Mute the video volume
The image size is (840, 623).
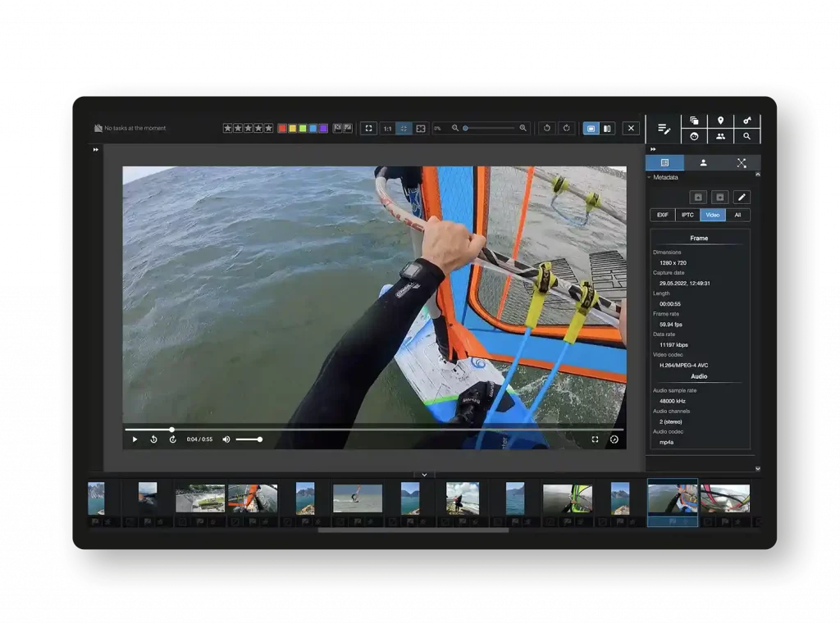click(x=226, y=439)
